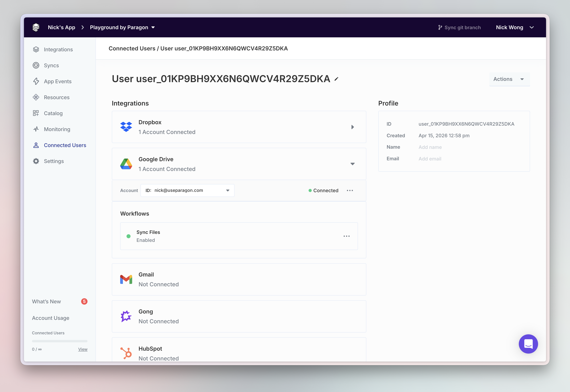Screen dimensions: 570x392
Task: Click the App Events lightning icon
Action: click(x=36, y=81)
